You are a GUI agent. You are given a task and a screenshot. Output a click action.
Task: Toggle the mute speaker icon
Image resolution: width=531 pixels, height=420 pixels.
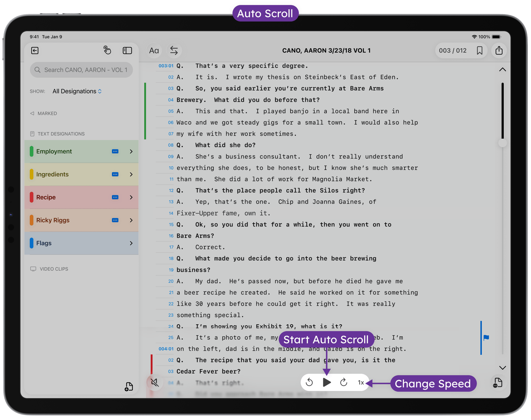click(155, 382)
